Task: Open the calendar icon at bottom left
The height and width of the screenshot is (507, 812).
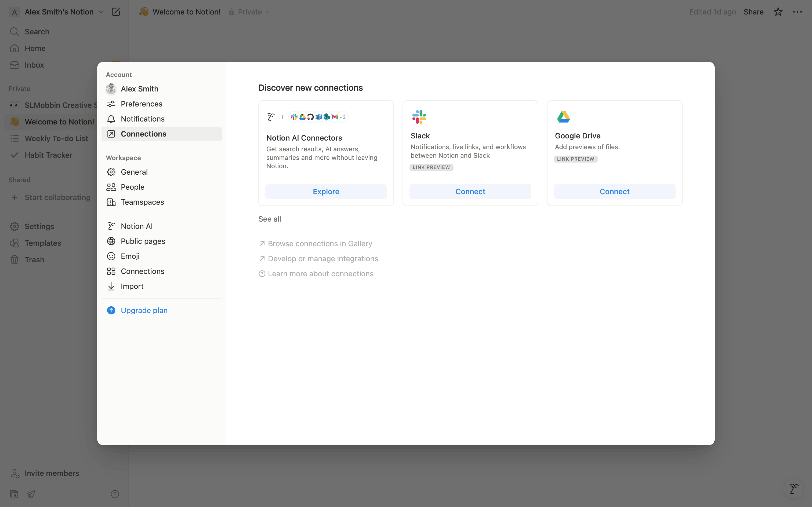Action: (14, 494)
